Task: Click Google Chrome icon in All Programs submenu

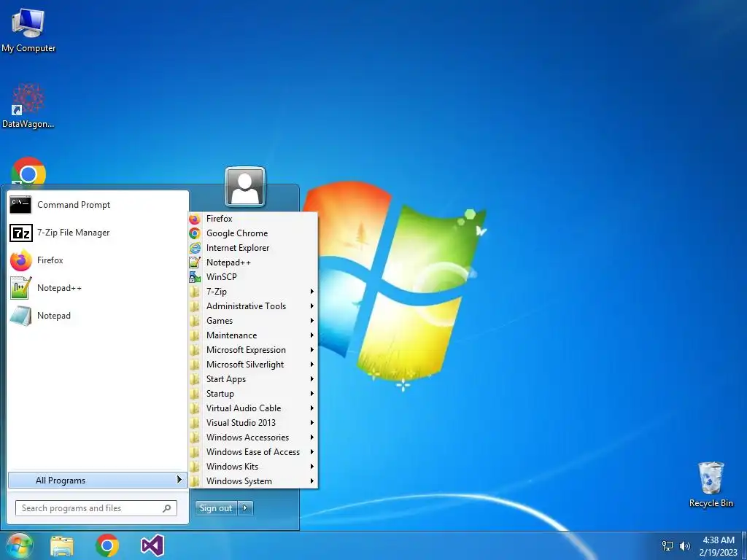Action: coord(194,233)
